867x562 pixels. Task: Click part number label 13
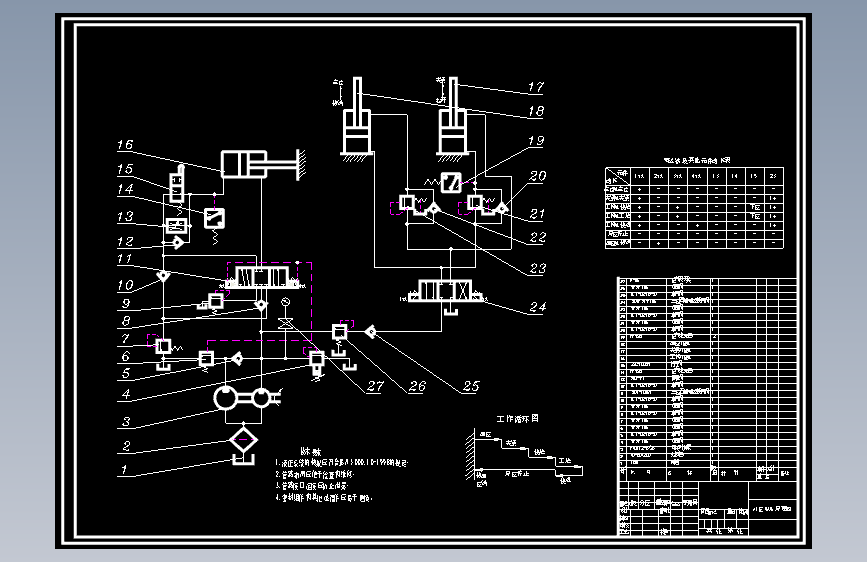click(x=126, y=216)
